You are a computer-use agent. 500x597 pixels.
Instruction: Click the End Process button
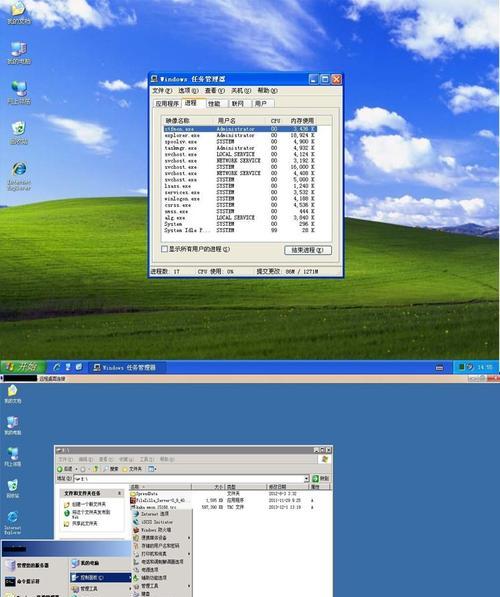pyautogui.click(x=308, y=250)
